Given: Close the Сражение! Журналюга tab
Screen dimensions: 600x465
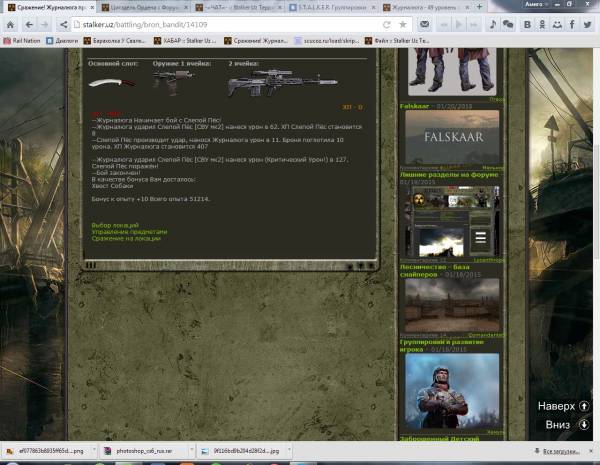Looking at the screenshot, I should (x=92, y=7).
